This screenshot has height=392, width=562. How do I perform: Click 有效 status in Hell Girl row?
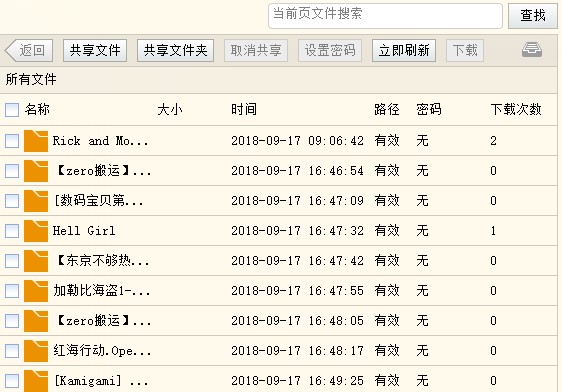tap(387, 231)
